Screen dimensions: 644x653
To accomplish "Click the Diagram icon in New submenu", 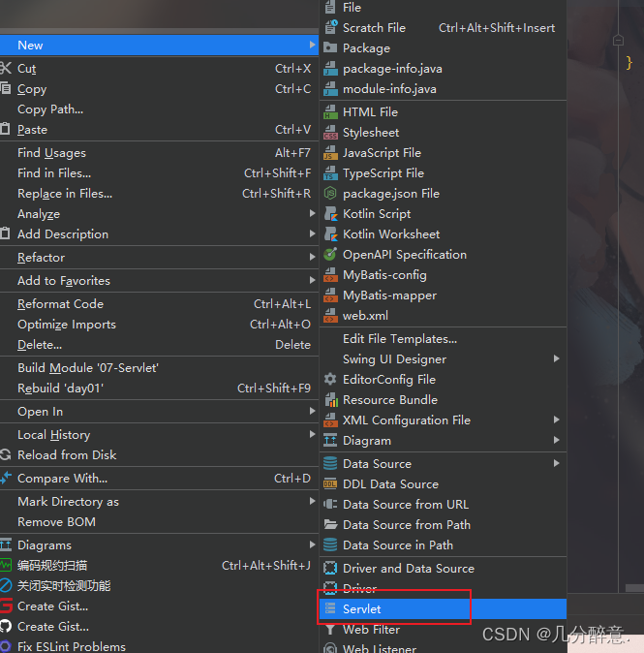I will [330, 440].
